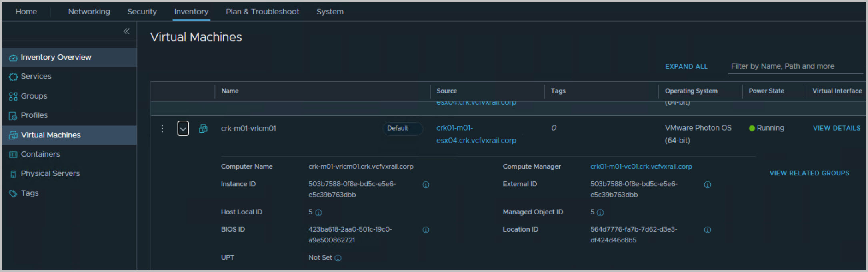868x272 pixels.
Task: Click info icon beside UPT Not Set
Action: coord(338,258)
